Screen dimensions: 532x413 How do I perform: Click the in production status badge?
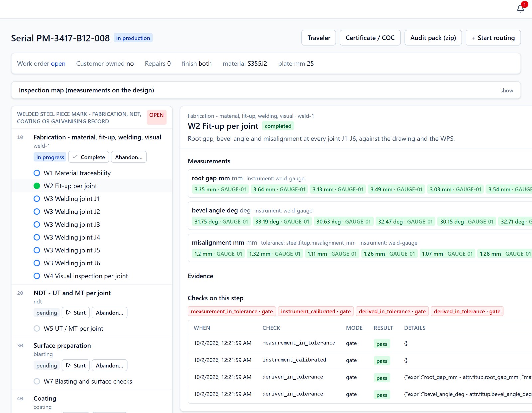[x=133, y=38]
